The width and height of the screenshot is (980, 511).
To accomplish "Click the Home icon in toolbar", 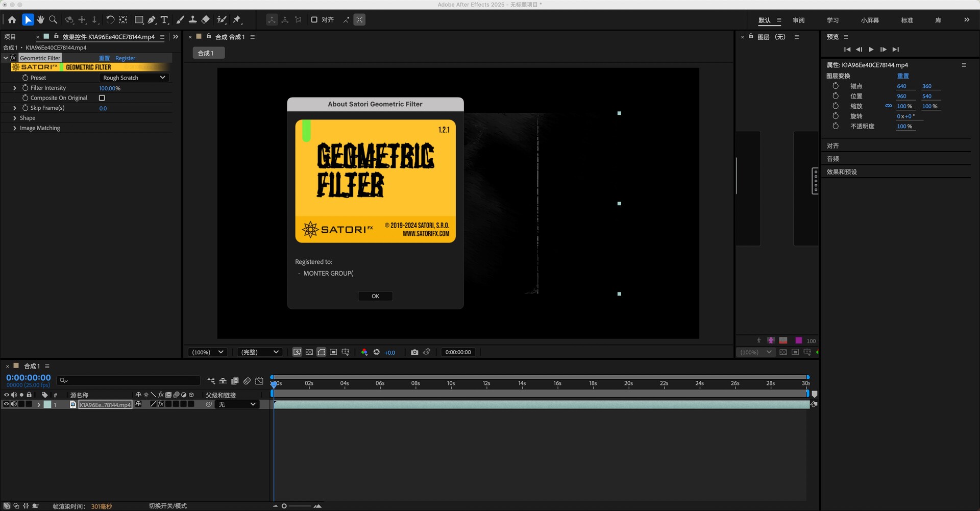I will [12, 20].
